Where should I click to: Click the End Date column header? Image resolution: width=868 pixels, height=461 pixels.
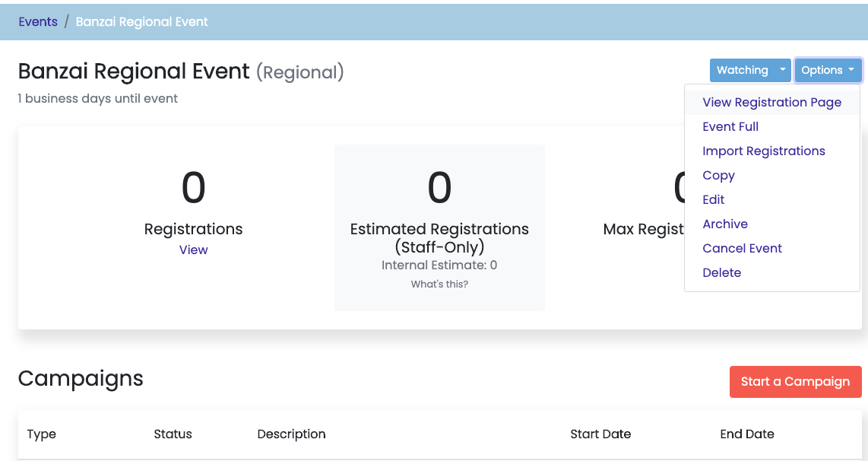(x=746, y=434)
